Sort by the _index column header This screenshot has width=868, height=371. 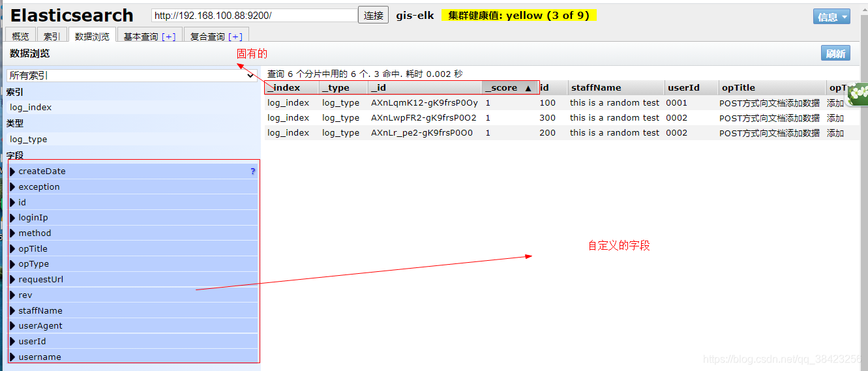click(x=292, y=88)
